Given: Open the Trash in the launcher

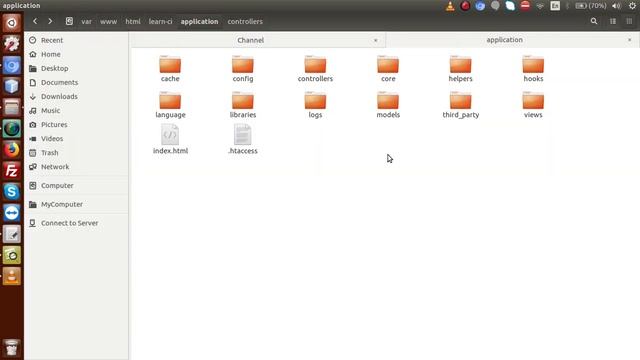Looking at the screenshot, I should (x=11, y=347).
